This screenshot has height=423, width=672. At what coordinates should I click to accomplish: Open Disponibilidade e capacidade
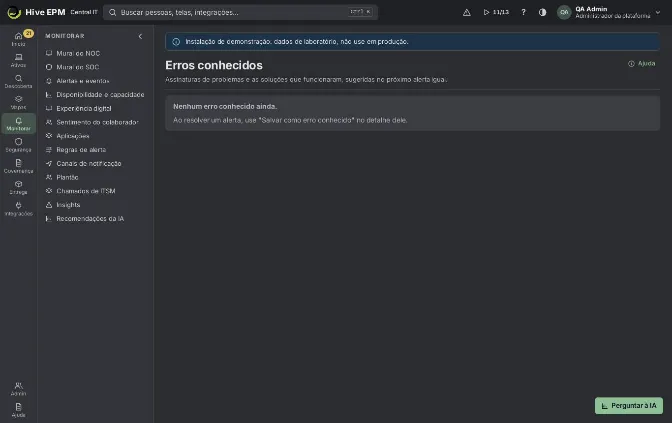pyautogui.click(x=95, y=95)
